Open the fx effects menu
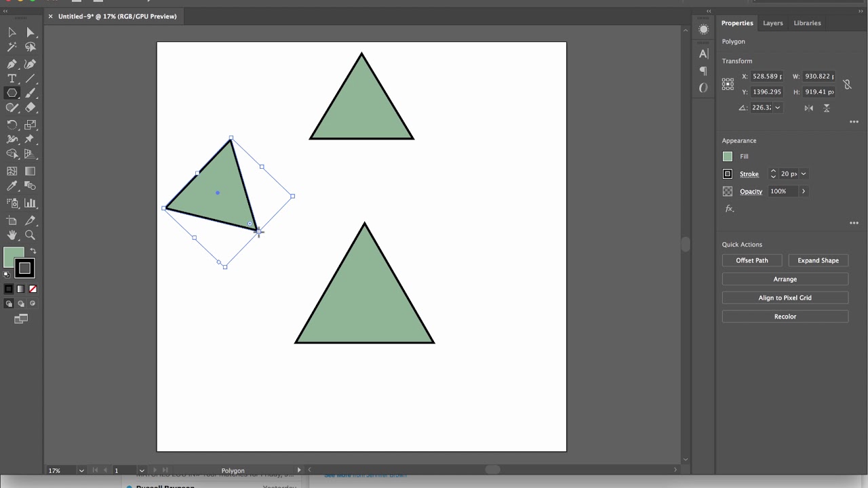868x488 pixels. 730,209
